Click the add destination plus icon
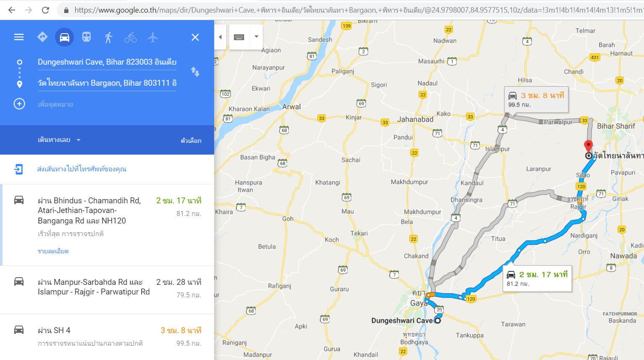Viewport: 644px width, 360px height. (19, 104)
